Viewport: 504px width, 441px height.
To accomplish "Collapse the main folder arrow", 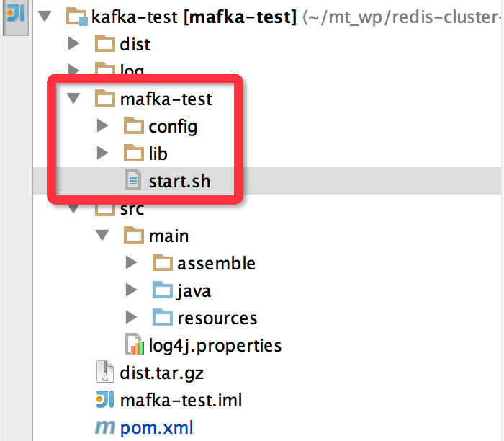I will (x=102, y=235).
